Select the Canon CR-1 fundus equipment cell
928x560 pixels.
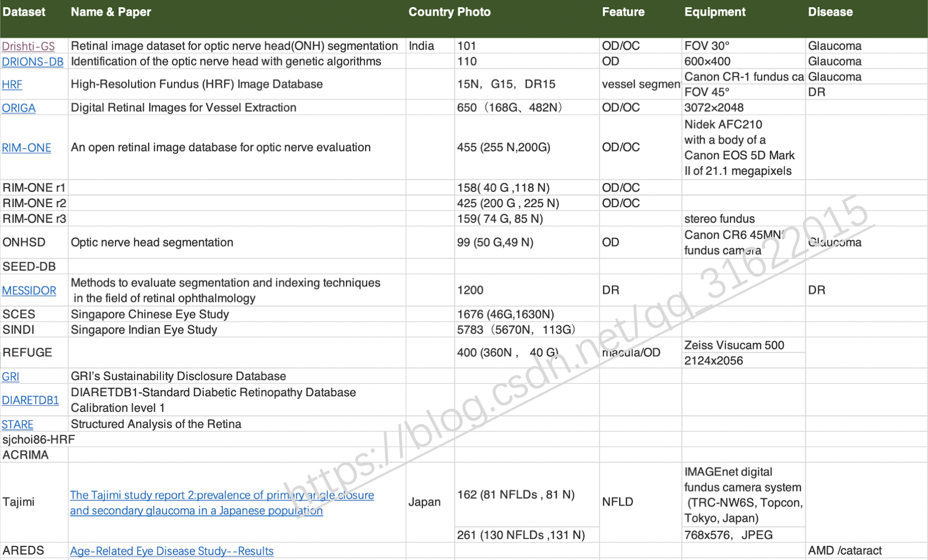tap(743, 76)
